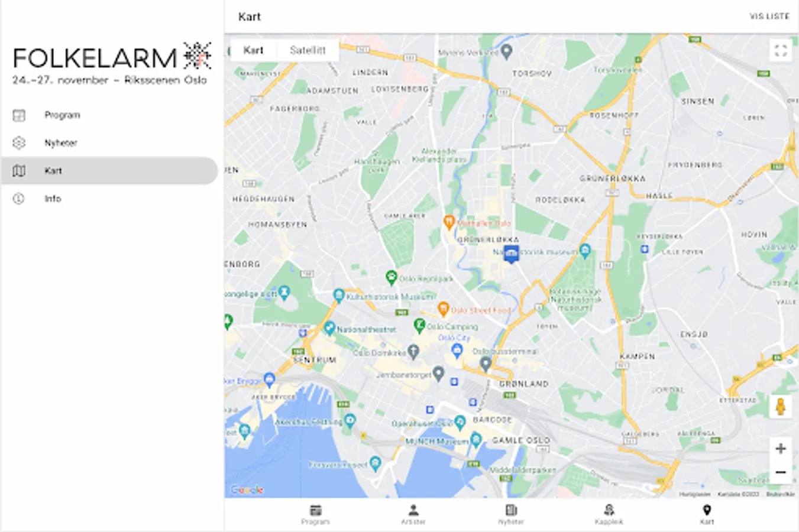
Task: Click the Operahuset Oslo pin
Action: point(460,422)
